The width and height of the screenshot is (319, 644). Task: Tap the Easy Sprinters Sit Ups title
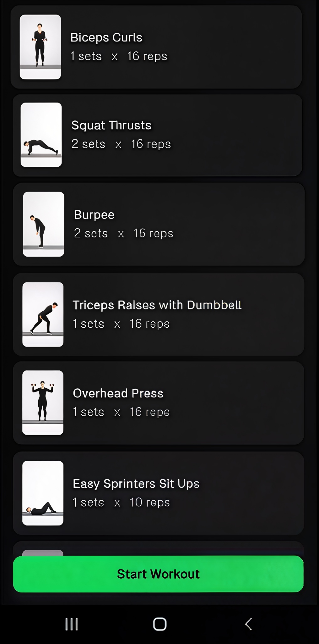pos(136,484)
